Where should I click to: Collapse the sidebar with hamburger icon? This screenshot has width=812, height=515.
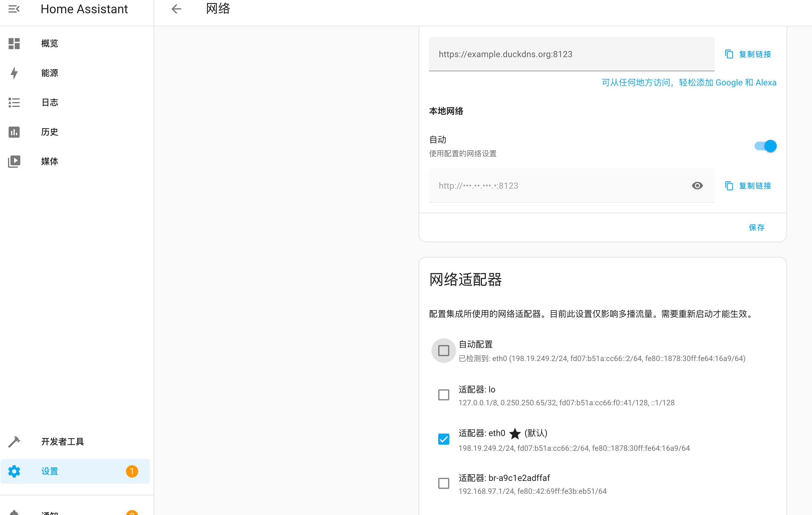pyautogui.click(x=14, y=9)
